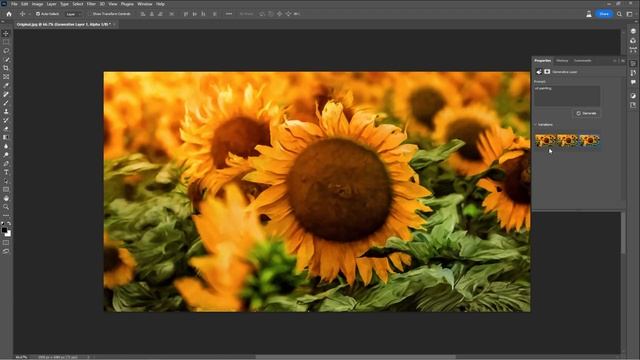640x360 pixels.
Task: Open the Select menu
Action: tap(78, 4)
